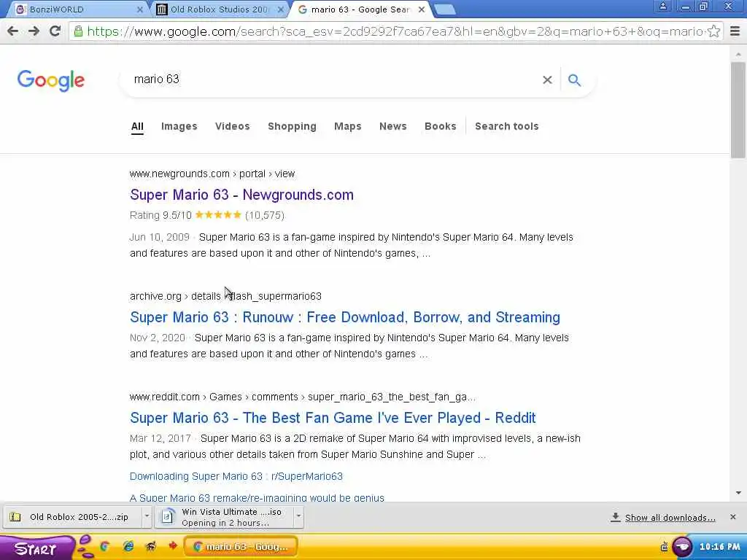
Task: Click the scrollbar up arrow
Action: coord(738,53)
